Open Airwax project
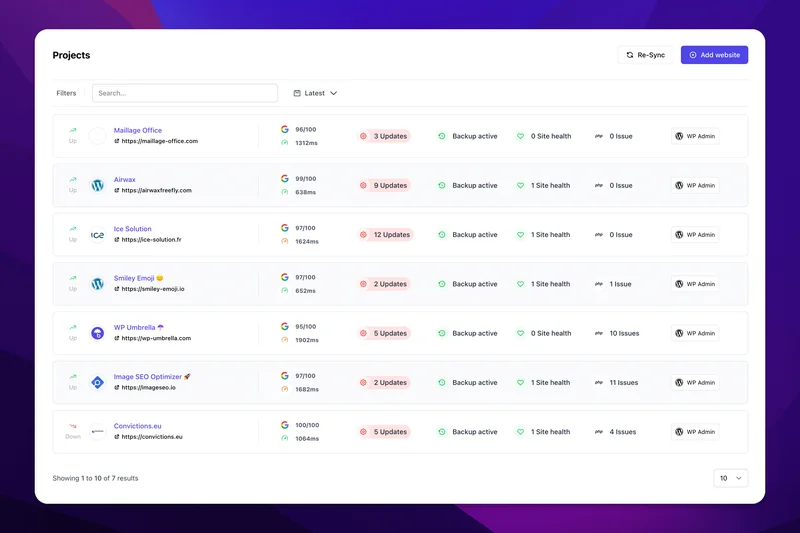 tap(124, 180)
